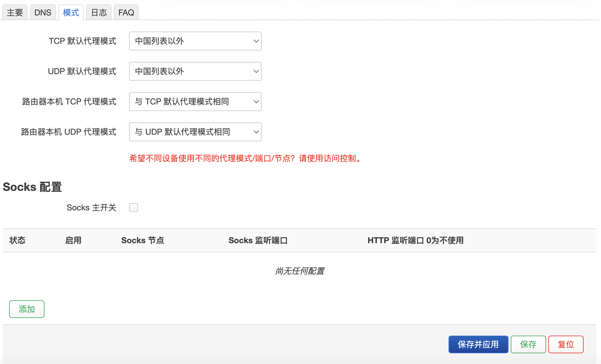Click the Socks 节点 column header
601x364 pixels.
[x=143, y=240]
